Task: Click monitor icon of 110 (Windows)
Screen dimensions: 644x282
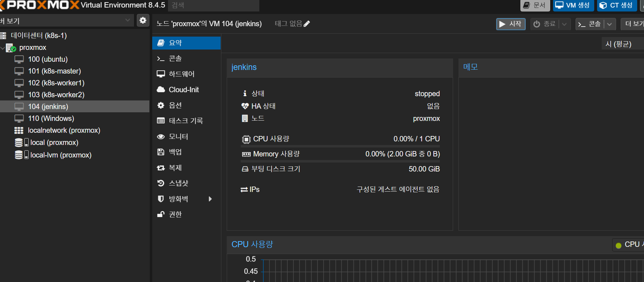Action: pos(19,118)
